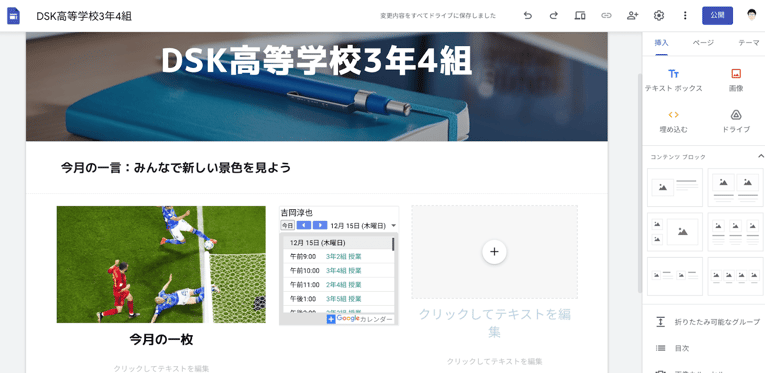Click 午前9:00 3年2組 授業 event
The width and height of the screenshot is (765, 373).
pyautogui.click(x=339, y=256)
